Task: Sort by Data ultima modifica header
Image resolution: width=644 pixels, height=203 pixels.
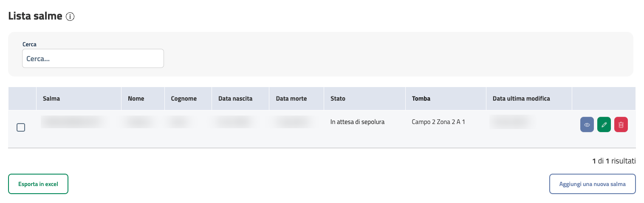Action: [x=521, y=99]
